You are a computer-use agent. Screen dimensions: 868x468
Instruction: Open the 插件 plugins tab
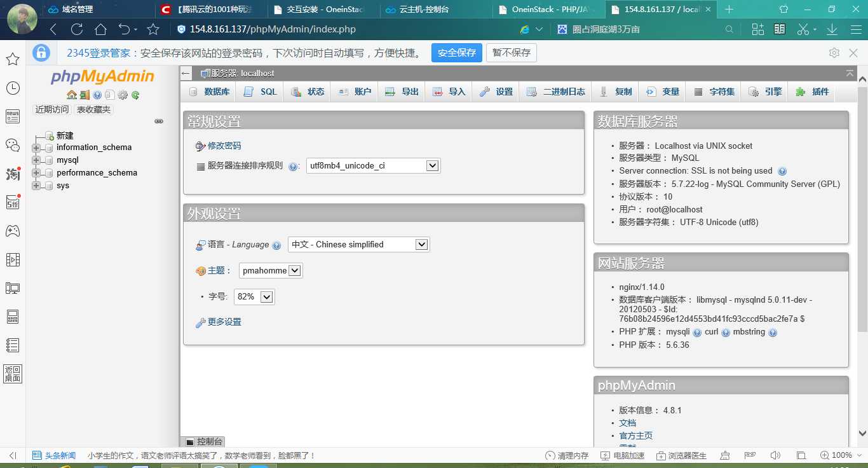pyautogui.click(x=812, y=92)
